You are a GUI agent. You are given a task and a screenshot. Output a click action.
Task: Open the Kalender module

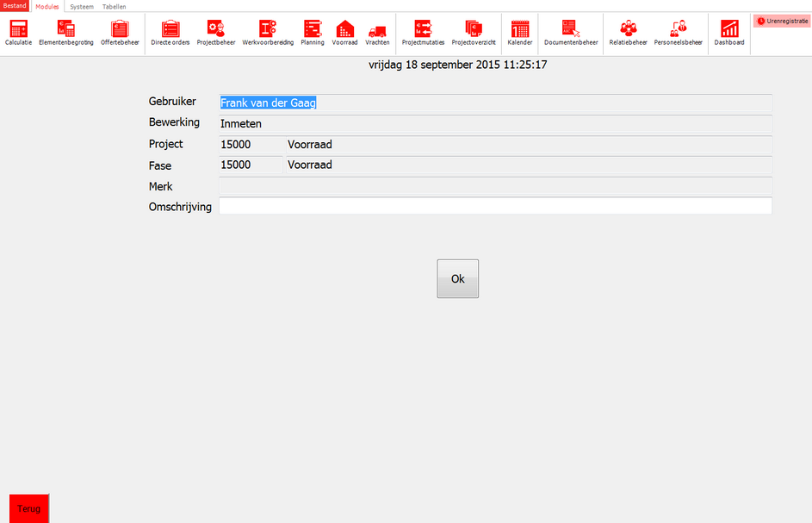point(520,34)
